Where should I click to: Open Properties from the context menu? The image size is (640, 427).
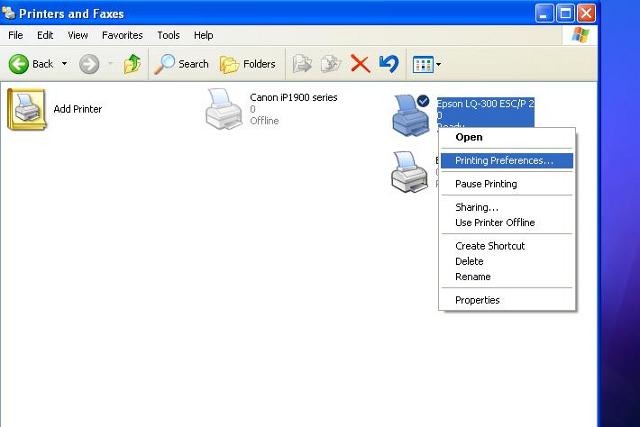click(x=507, y=300)
